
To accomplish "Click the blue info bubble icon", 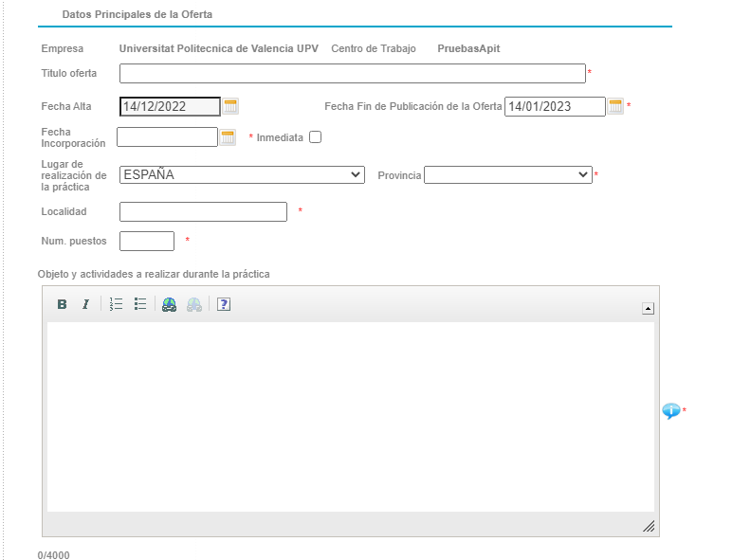I will coord(670,410).
